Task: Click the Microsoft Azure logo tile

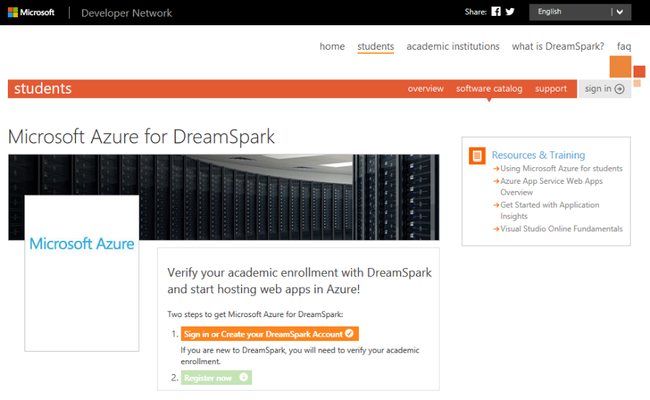Action: (x=82, y=273)
